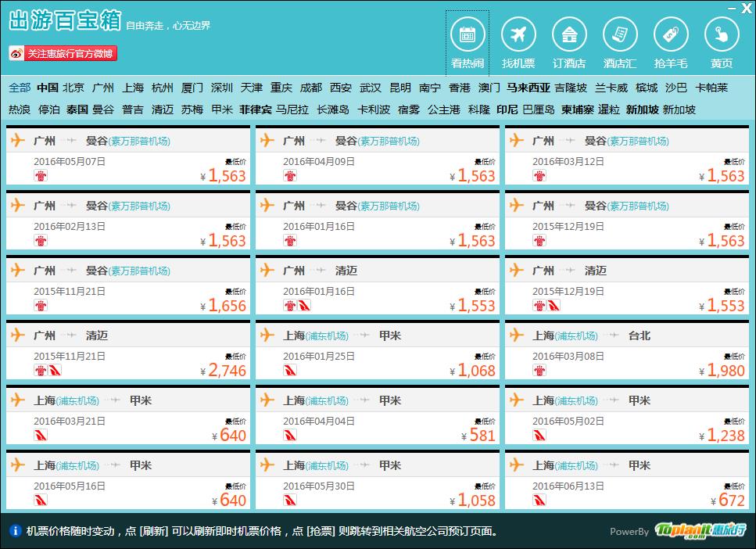Click airline logo on 2016年04月04日 甲米 flight
This screenshot has height=549, width=756.
(x=290, y=435)
